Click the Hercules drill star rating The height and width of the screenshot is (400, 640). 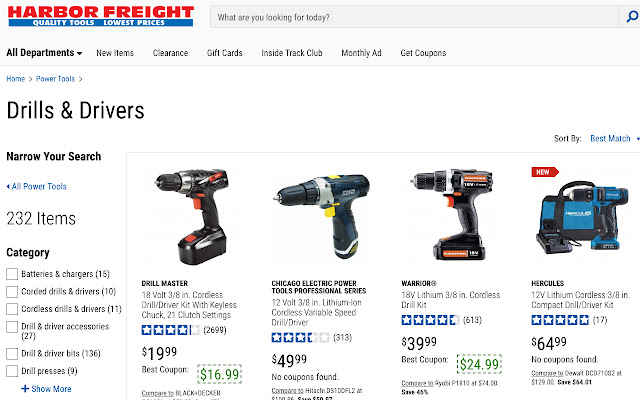pyautogui.click(x=560, y=320)
